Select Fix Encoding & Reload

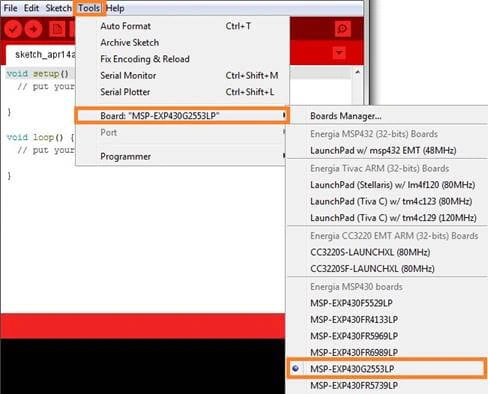tap(182, 59)
